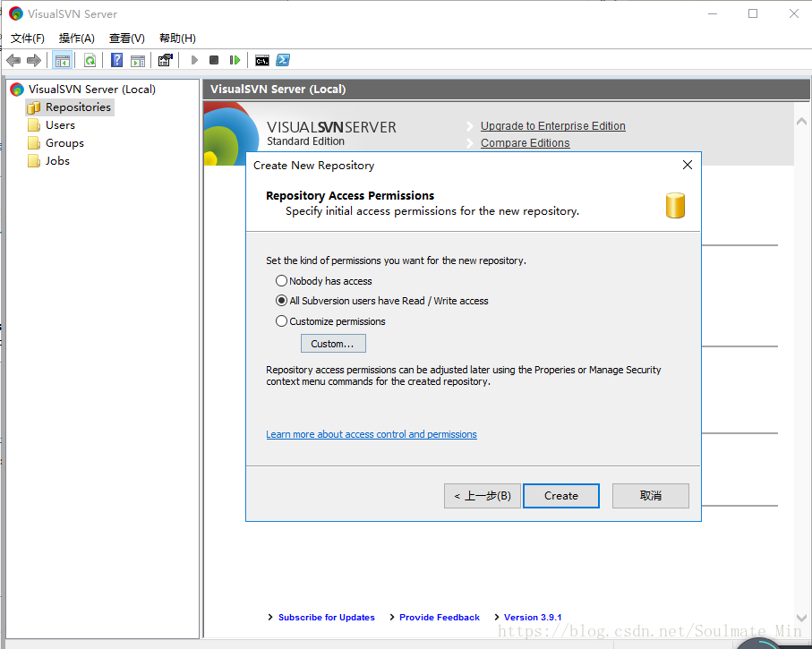Screen dimensions: 812x649
Task: Click the 'Version 3.9.1' link
Action: tap(533, 618)
